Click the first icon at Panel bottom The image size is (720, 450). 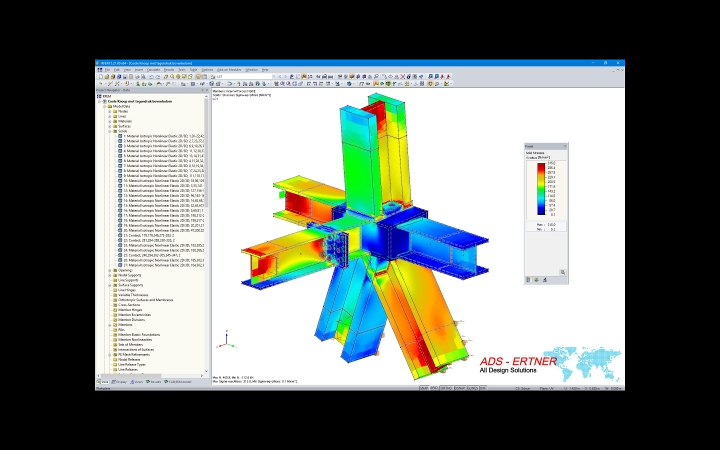(x=529, y=280)
